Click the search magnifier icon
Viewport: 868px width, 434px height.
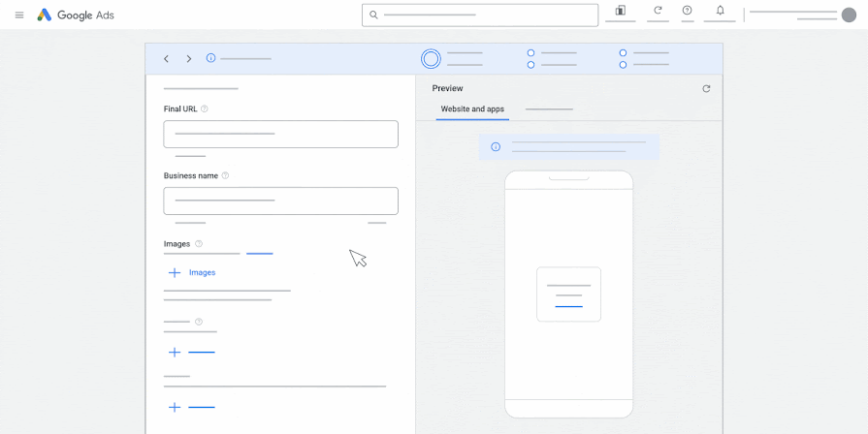click(x=373, y=15)
